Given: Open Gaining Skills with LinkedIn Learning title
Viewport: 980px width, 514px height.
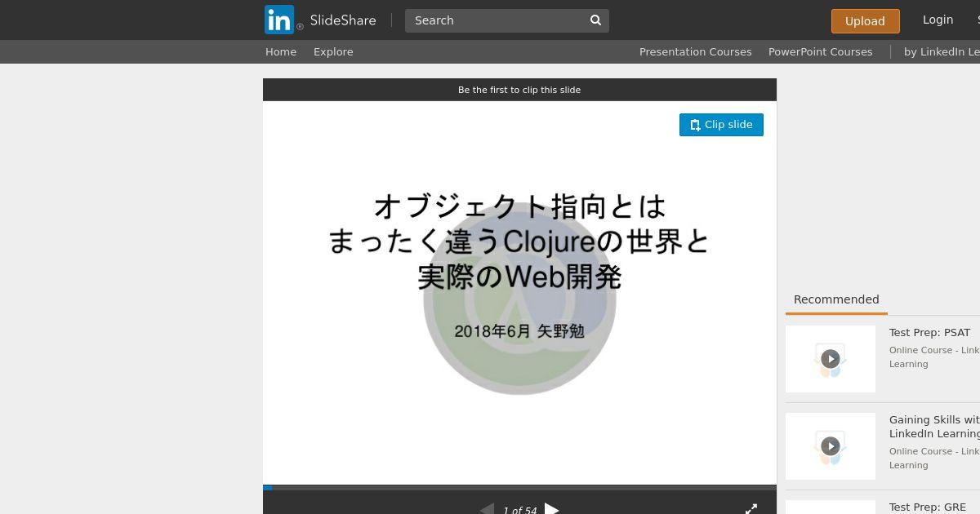Looking at the screenshot, I should coord(934,427).
